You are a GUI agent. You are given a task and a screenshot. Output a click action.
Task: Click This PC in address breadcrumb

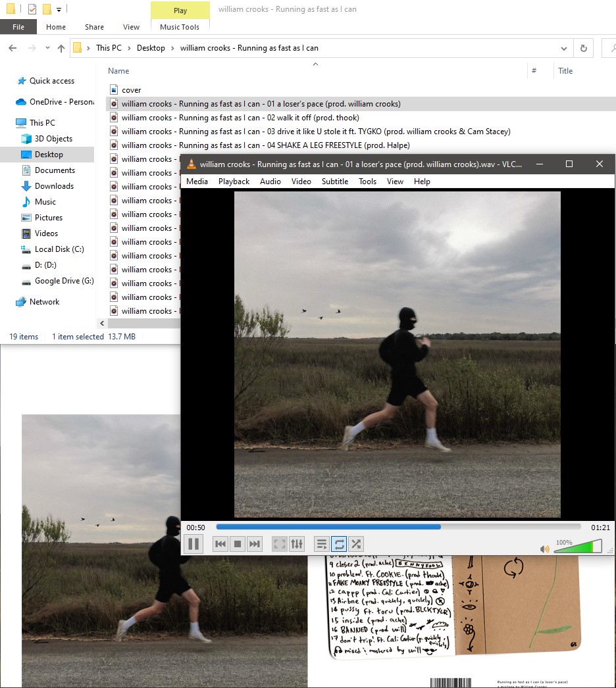coord(109,48)
